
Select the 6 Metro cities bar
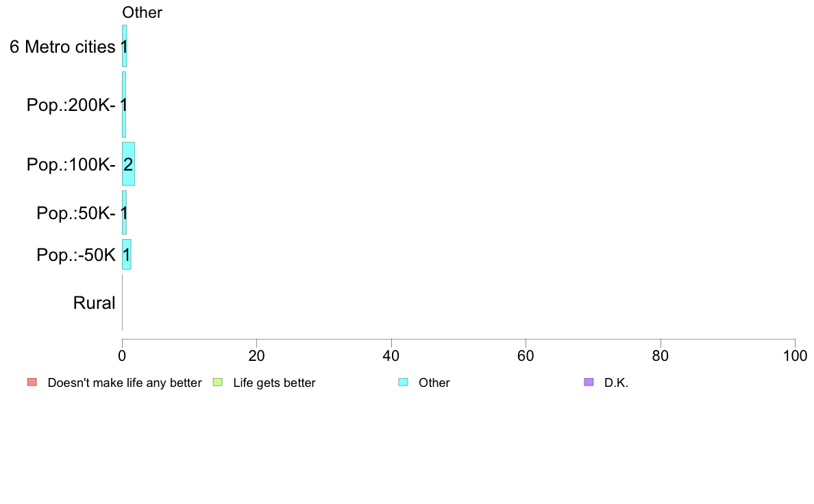click(125, 46)
